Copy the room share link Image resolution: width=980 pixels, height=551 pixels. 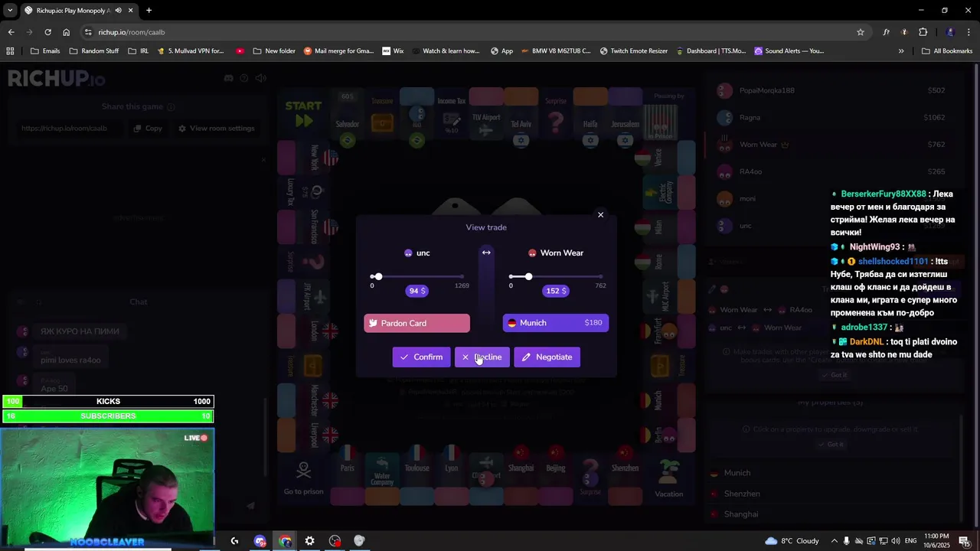pyautogui.click(x=148, y=128)
